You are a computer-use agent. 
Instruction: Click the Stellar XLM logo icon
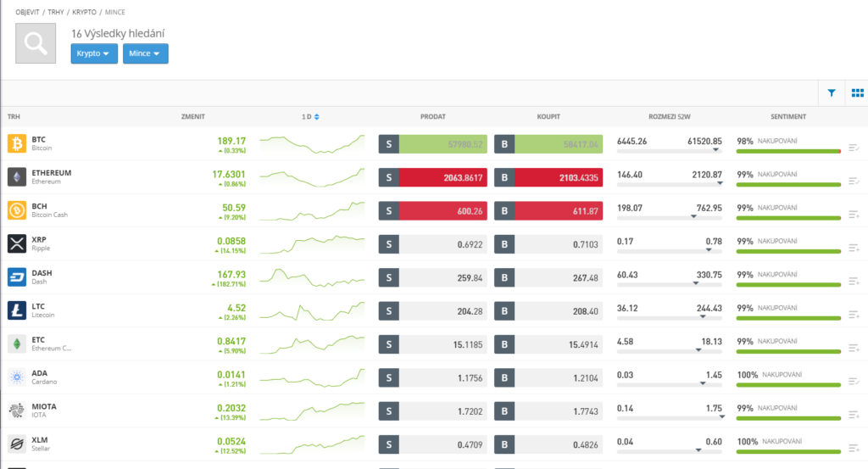point(17,444)
